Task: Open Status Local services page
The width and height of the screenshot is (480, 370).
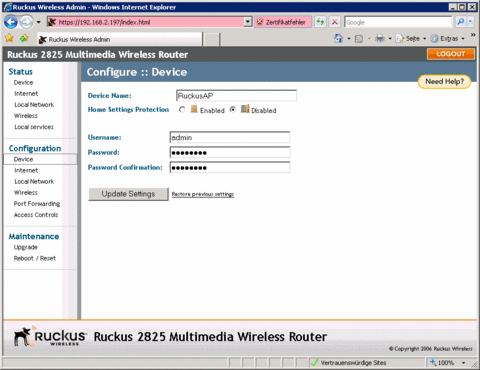Action: [x=34, y=127]
